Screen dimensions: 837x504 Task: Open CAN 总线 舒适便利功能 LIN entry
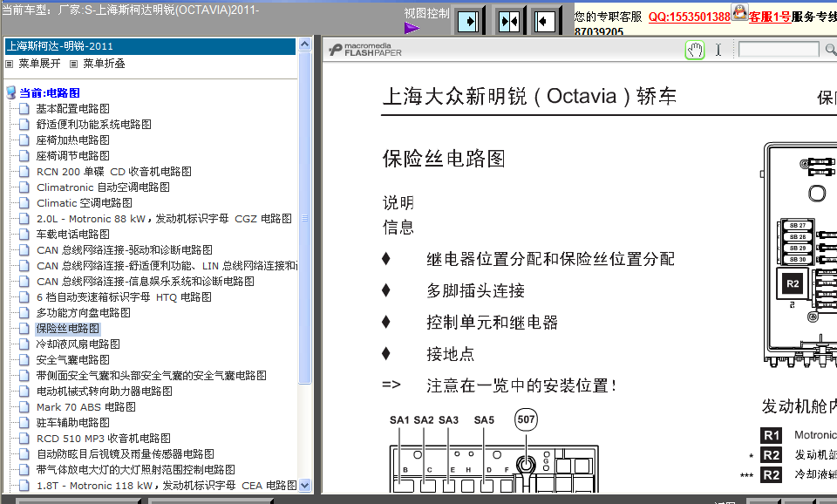tap(167, 266)
